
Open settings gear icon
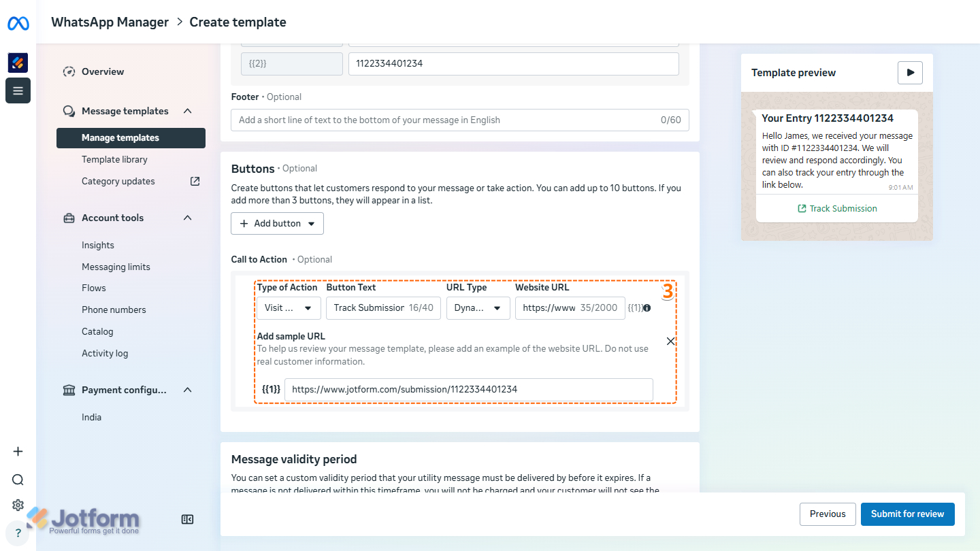[x=18, y=505]
